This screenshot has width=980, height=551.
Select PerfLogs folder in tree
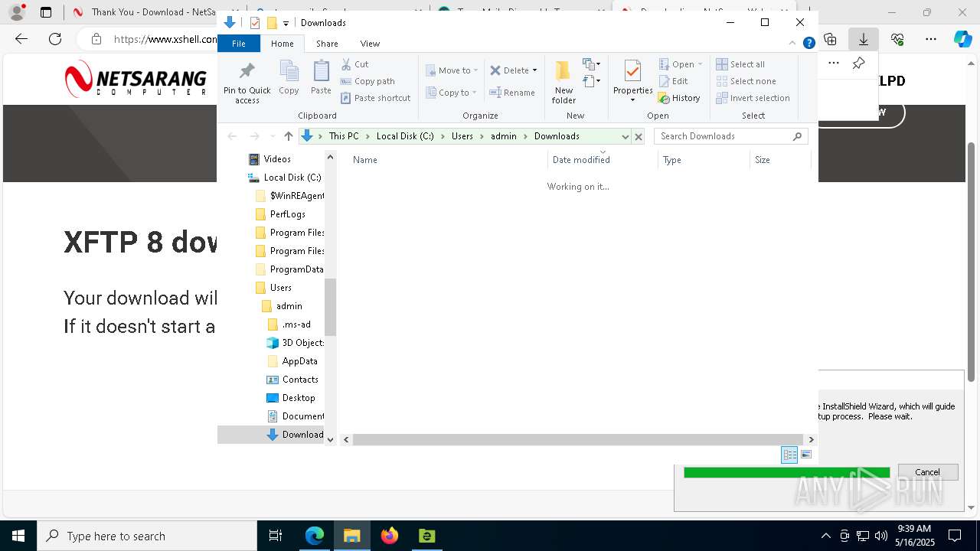287,214
